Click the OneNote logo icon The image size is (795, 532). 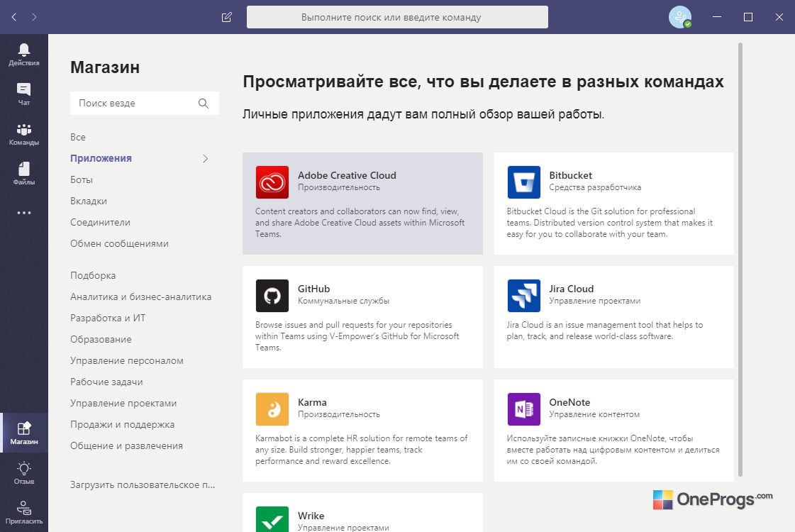524,409
